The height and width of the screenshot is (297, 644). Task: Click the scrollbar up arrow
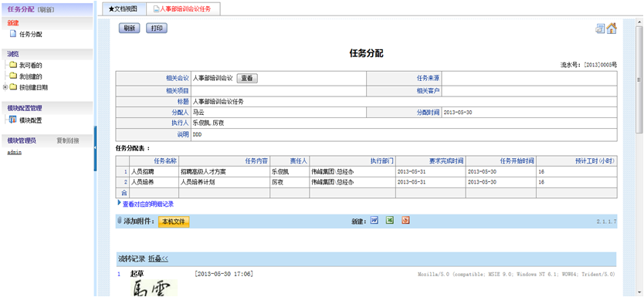tap(639, 22)
